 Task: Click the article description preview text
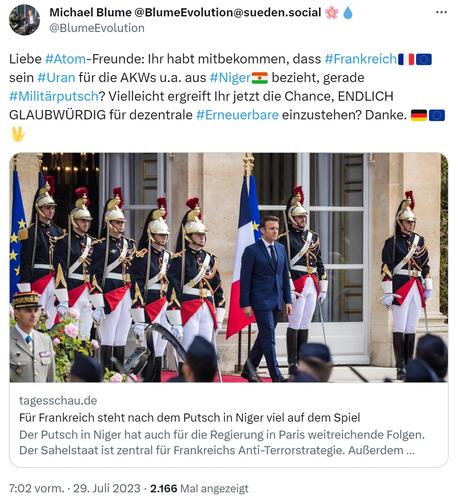222,442
